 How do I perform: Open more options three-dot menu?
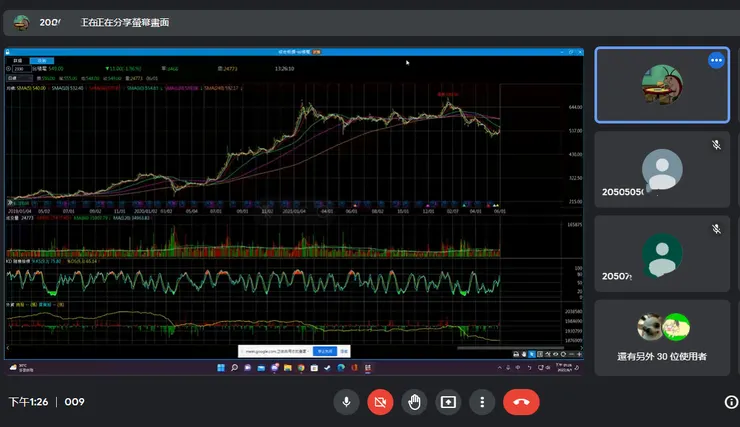tap(482, 402)
